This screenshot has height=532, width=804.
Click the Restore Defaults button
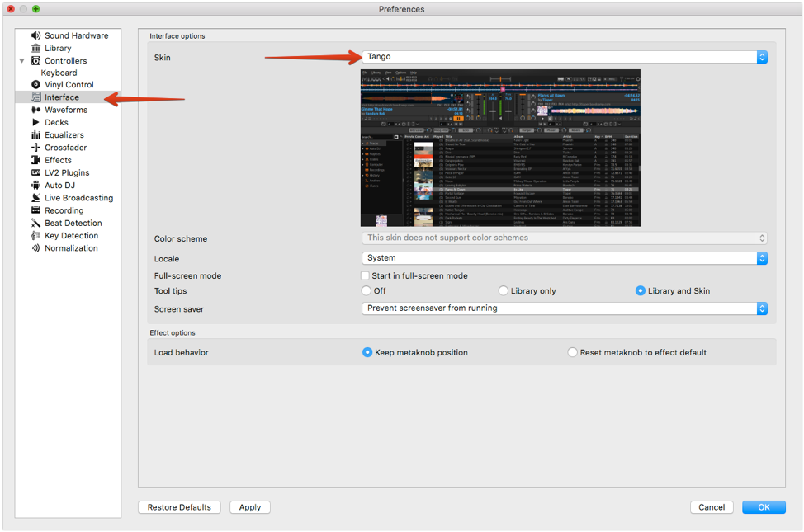click(x=179, y=507)
